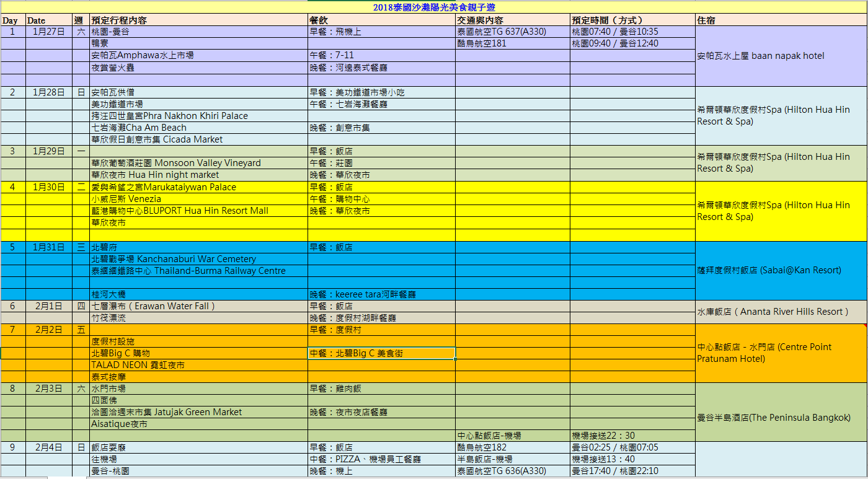
Task: Select the Erawan Water Fall cell
Action: 198,306
